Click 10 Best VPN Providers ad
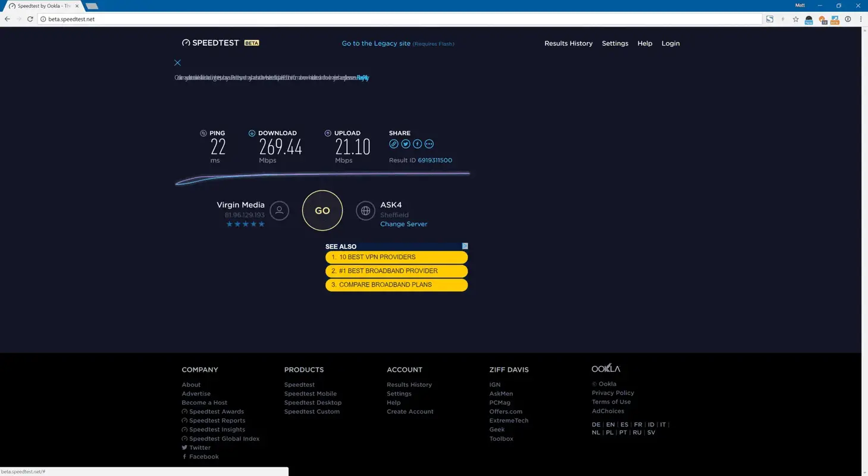868x476 pixels. pyautogui.click(x=396, y=257)
